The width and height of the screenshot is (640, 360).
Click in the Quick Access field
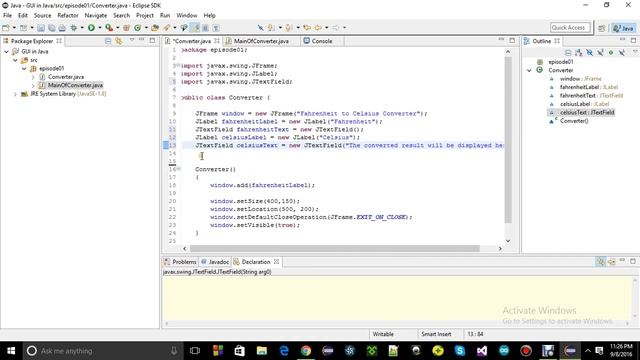pos(570,28)
